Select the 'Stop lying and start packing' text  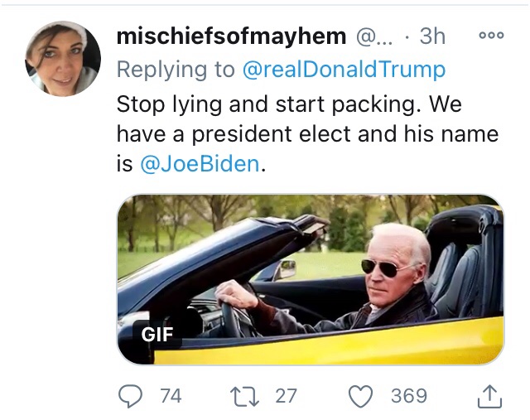coord(289,105)
